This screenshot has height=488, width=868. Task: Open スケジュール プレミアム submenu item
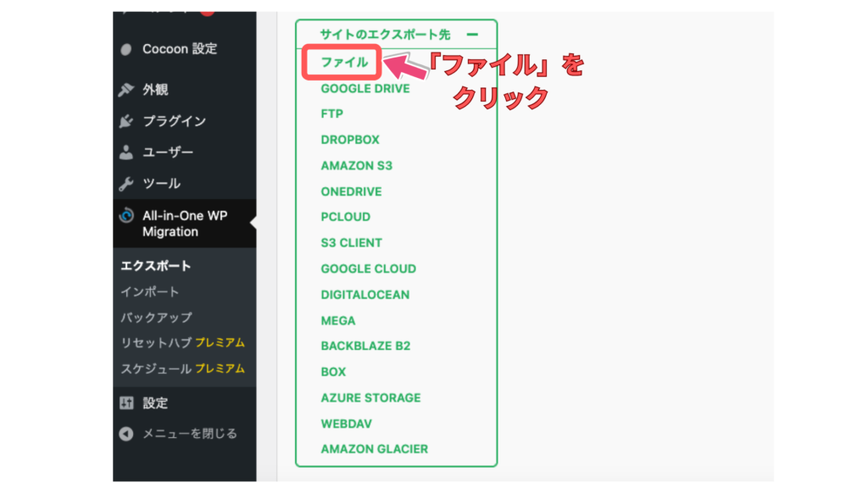pyautogui.click(x=182, y=369)
